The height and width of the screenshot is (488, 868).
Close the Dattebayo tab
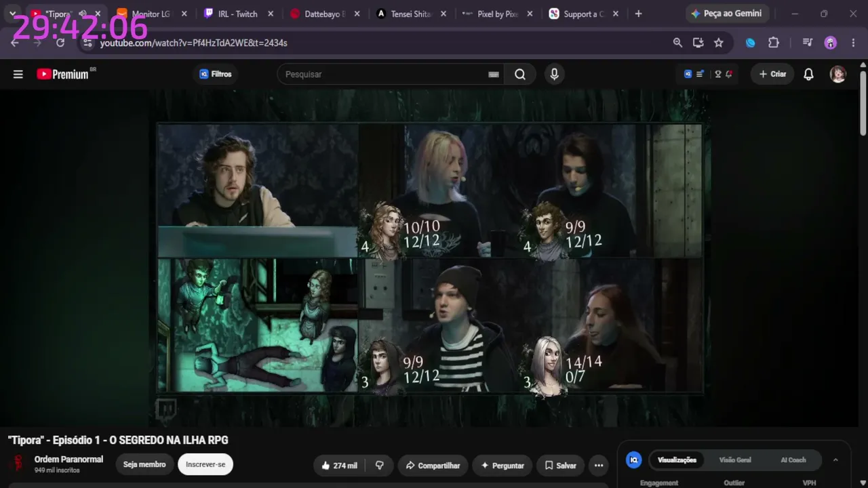[x=357, y=14]
